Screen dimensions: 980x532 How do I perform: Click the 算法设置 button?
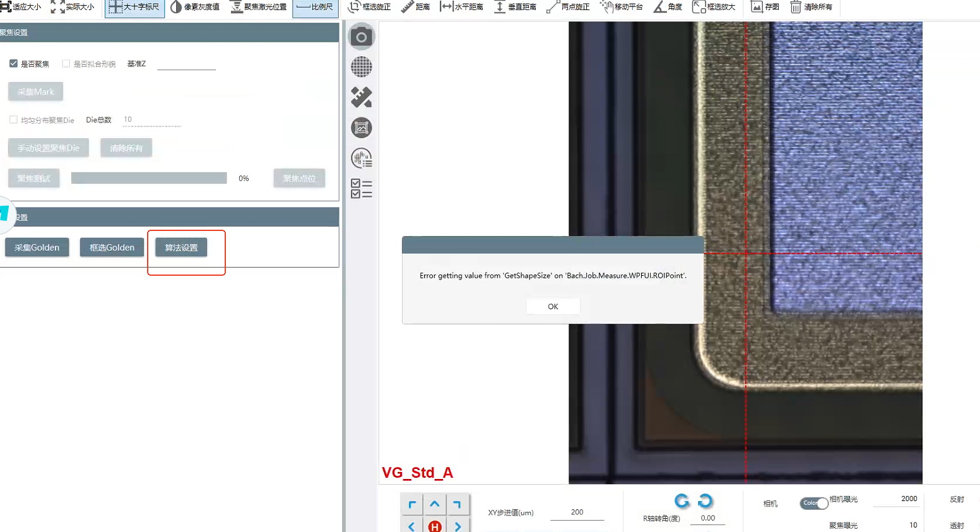[x=181, y=247]
